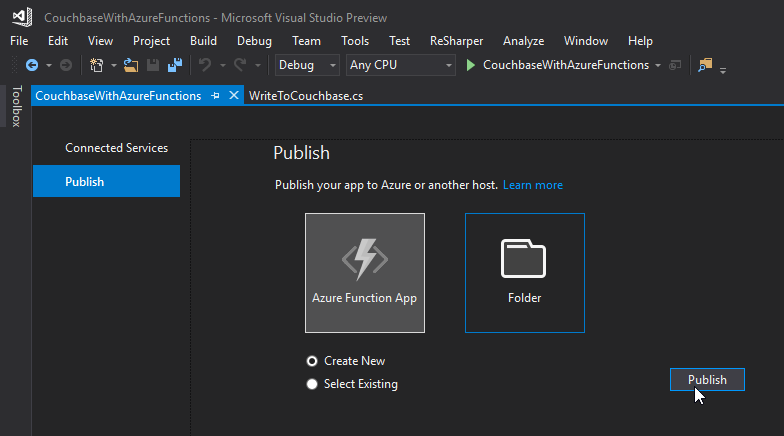
Task: Open the Any CPU platform dropdown
Action: pos(400,65)
